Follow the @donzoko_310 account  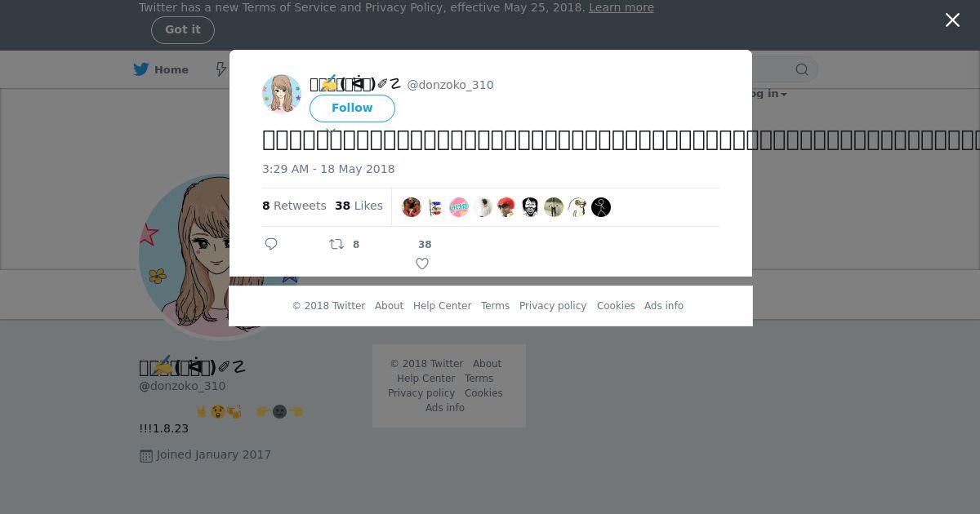(x=352, y=108)
